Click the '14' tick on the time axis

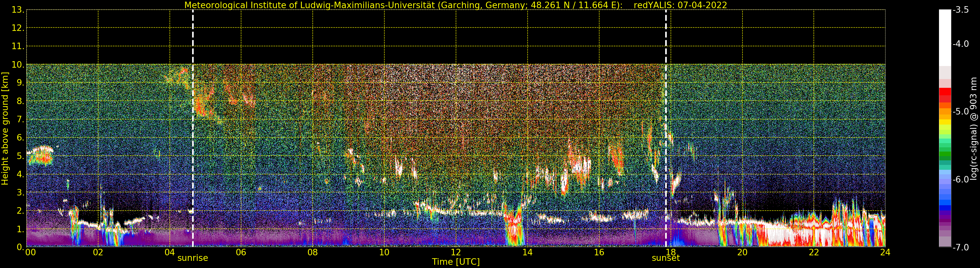(527, 252)
